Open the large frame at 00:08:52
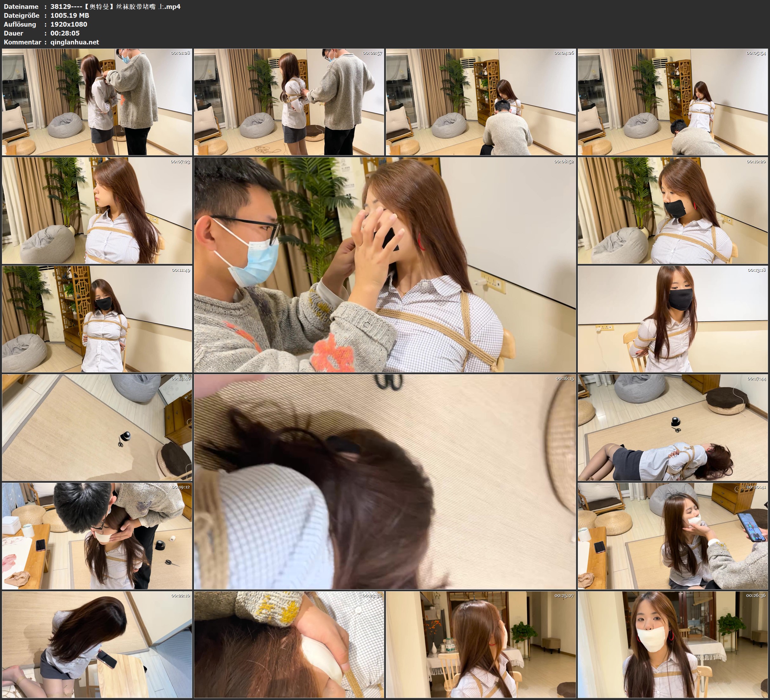This screenshot has width=770, height=700. click(385, 265)
